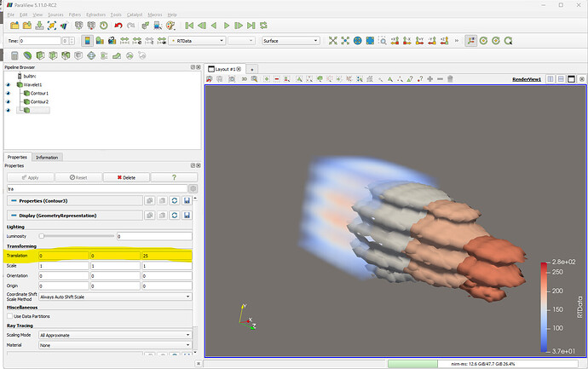Toggle visibility eye of selected unnamed pipeline item
588x369 pixels.
(x=9, y=110)
